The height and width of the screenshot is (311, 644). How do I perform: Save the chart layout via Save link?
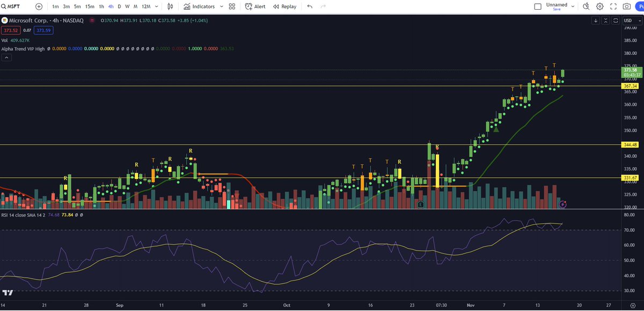(557, 9)
